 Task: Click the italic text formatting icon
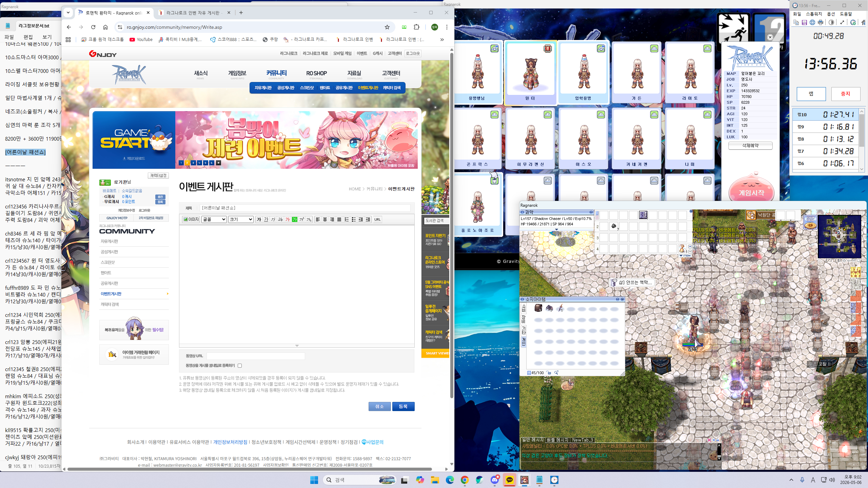(273, 220)
